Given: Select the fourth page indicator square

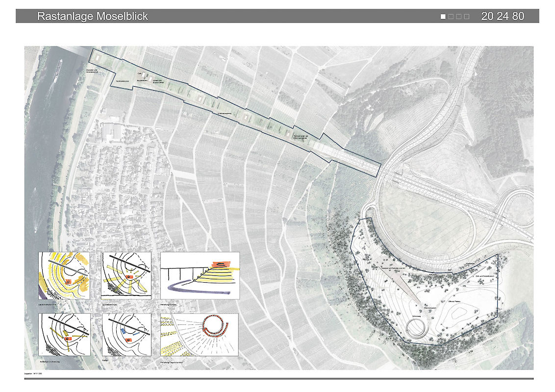Looking at the screenshot, I should click(467, 17).
